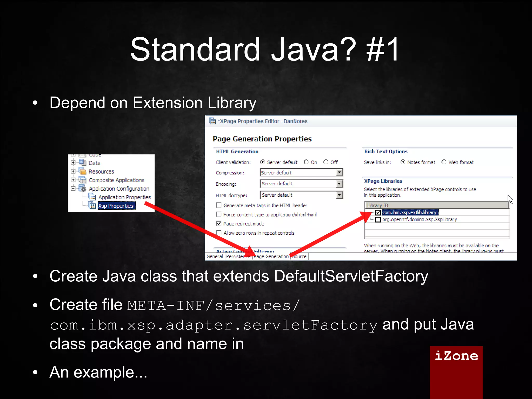Image resolution: width=532 pixels, height=399 pixels.
Task: Open the HTML doctype dropdown
Action: pyautogui.click(x=339, y=195)
